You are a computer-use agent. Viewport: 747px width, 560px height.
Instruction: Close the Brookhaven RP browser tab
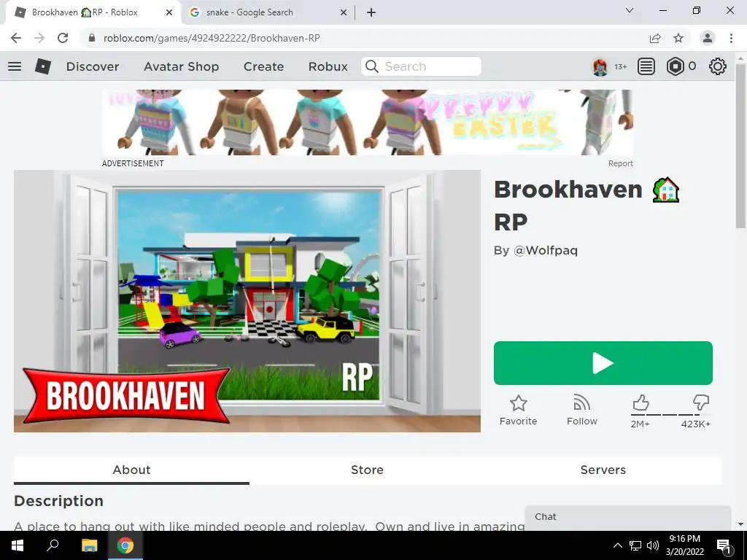[169, 13]
